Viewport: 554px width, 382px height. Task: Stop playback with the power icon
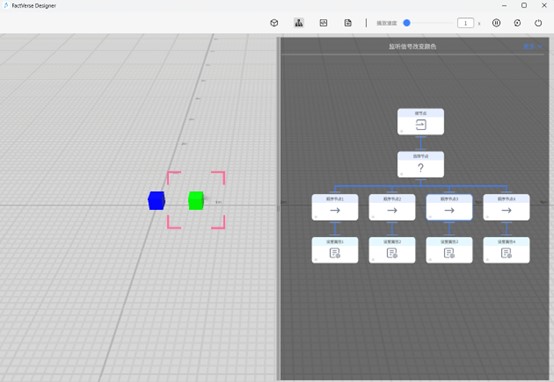[x=538, y=23]
